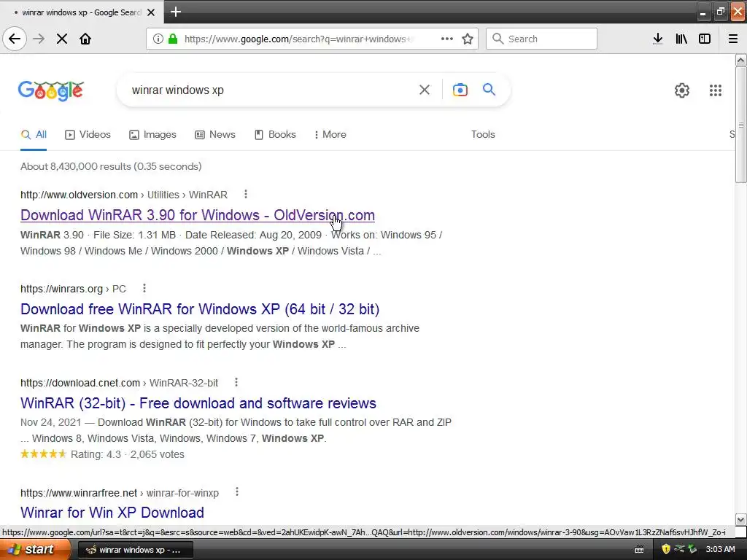Open a new tab with the plus button
Image resolution: width=747 pixels, height=560 pixels.
(176, 12)
